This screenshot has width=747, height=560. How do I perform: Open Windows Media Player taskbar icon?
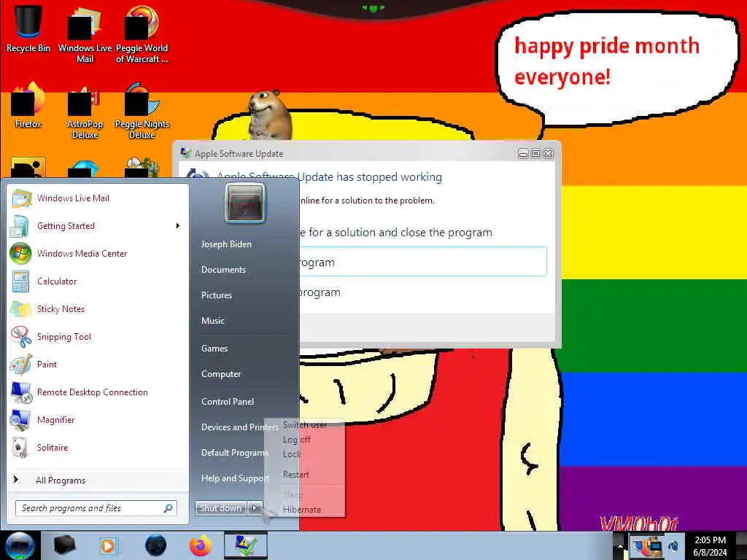108,545
